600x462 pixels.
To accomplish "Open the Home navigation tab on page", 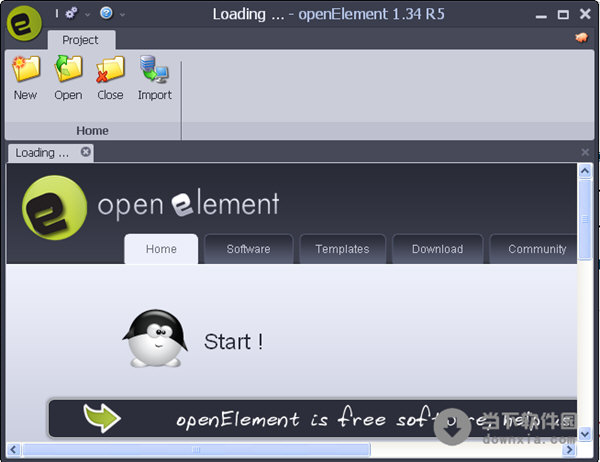I will click(161, 249).
